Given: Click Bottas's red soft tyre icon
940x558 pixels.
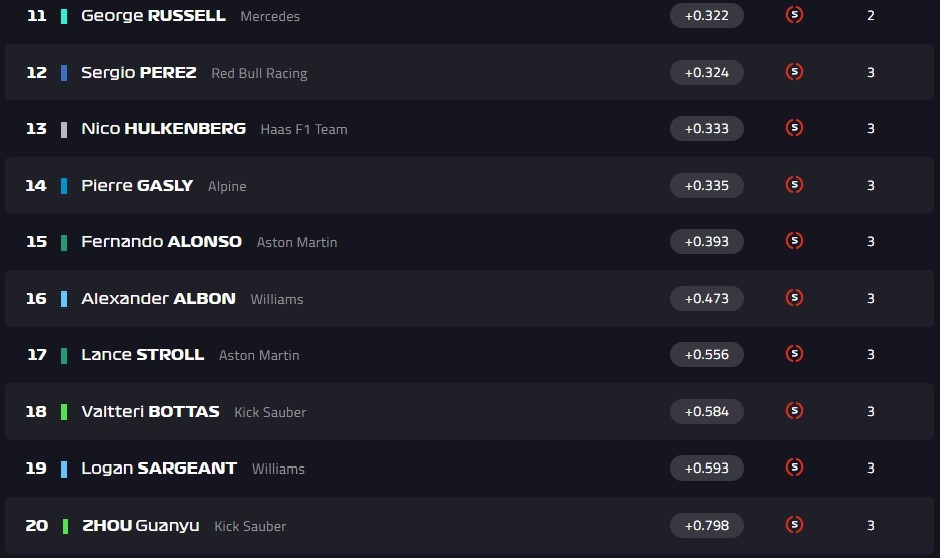Looking at the screenshot, I should 795,411.
